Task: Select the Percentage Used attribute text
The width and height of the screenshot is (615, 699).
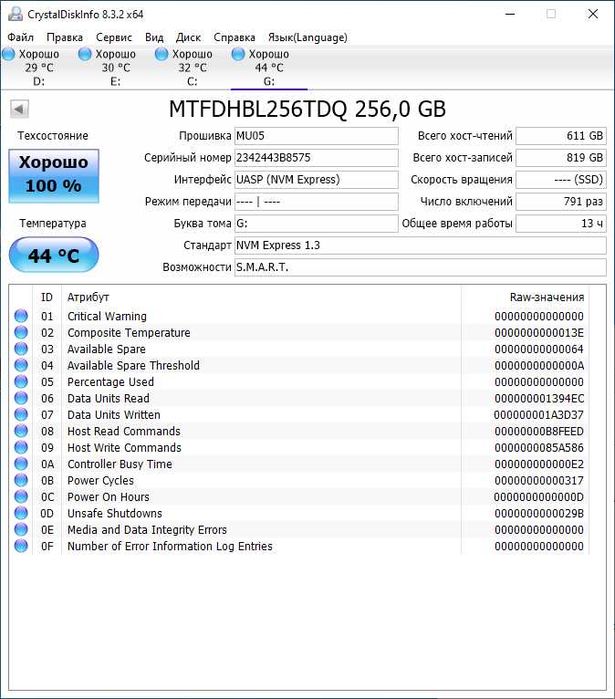Action: coord(111,382)
